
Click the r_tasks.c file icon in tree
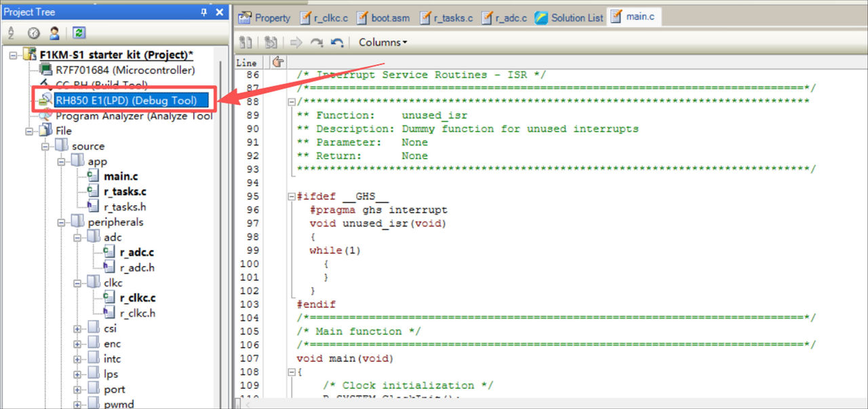click(x=93, y=191)
